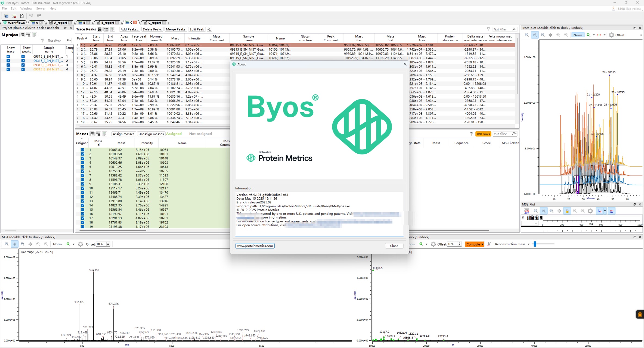
Task: Click the search icon beside Split Peak
Action: [x=209, y=29]
